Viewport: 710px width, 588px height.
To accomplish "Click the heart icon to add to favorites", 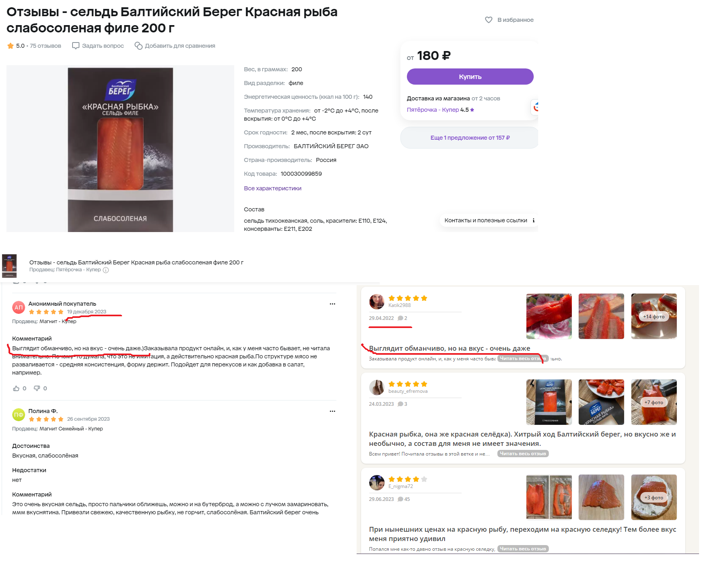I will coord(489,20).
